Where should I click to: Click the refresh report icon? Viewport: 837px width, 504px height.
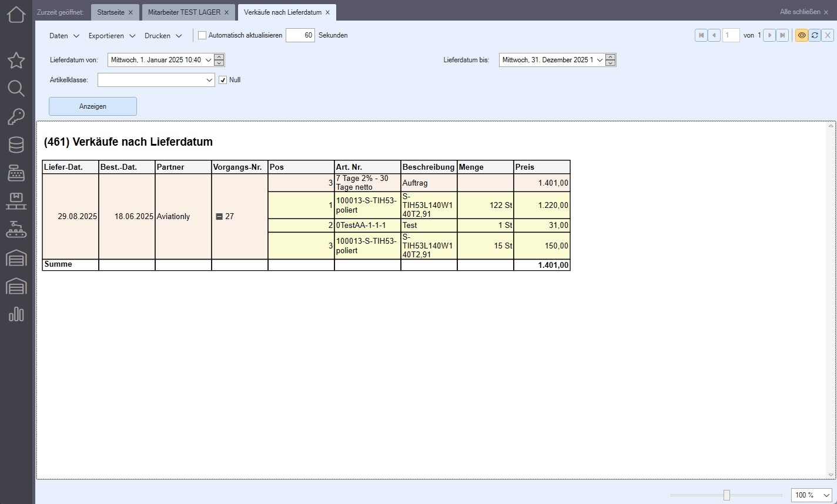click(x=815, y=35)
